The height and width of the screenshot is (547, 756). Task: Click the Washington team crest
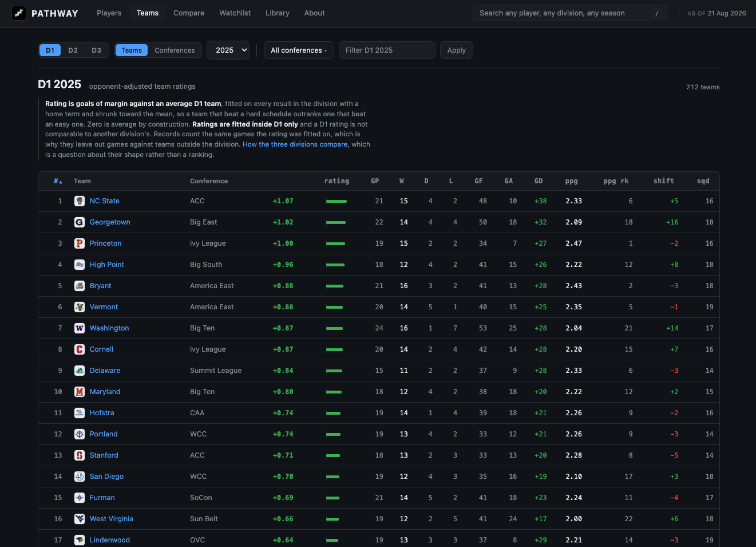coord(80,328)
